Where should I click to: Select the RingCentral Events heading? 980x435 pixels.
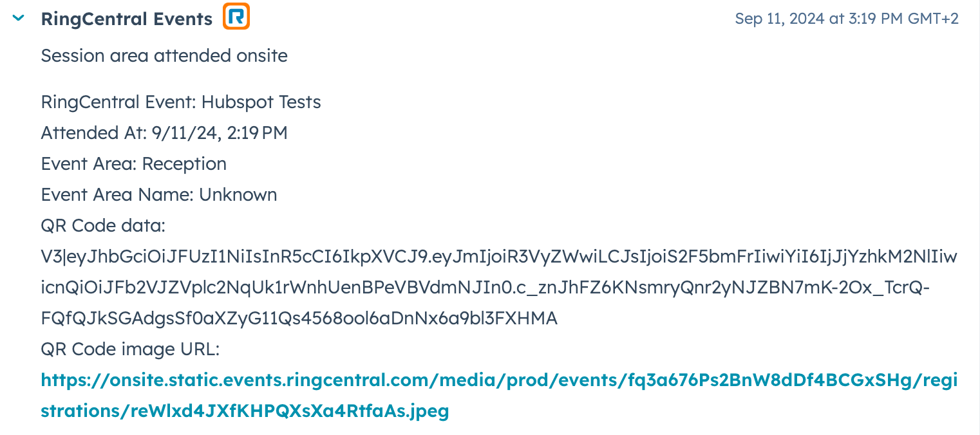pos(126,19)
